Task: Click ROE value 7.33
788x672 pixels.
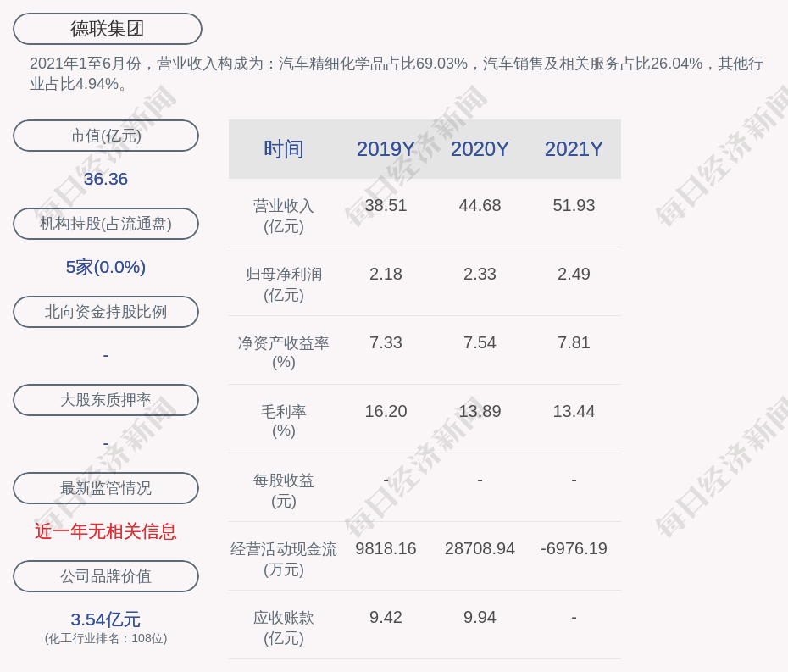Action: click(386, 343)
